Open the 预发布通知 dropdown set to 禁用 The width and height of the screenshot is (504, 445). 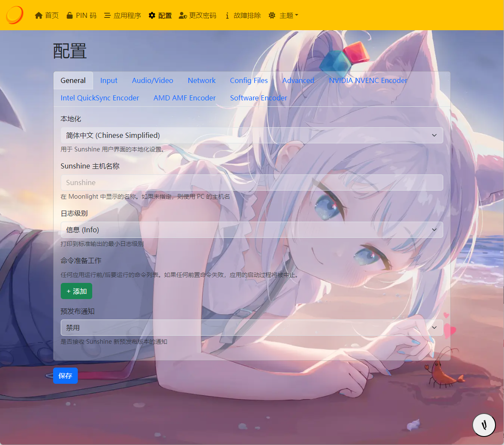[252, 328]
